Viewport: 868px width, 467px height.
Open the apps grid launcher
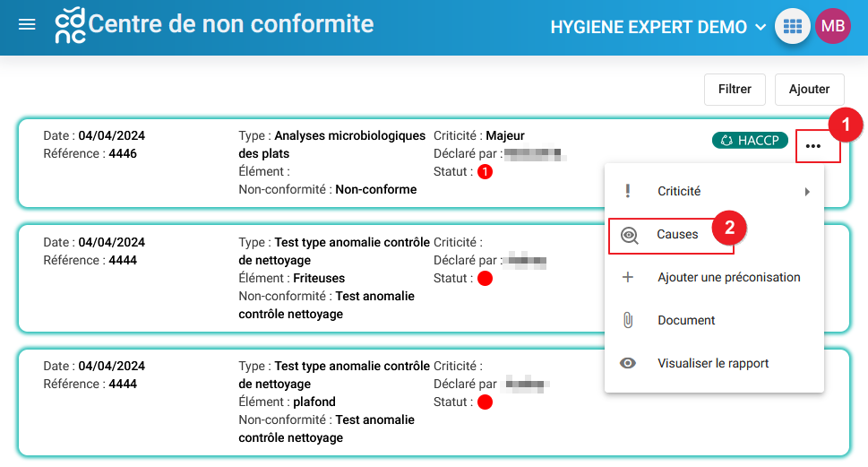click(x=792, y=27)
